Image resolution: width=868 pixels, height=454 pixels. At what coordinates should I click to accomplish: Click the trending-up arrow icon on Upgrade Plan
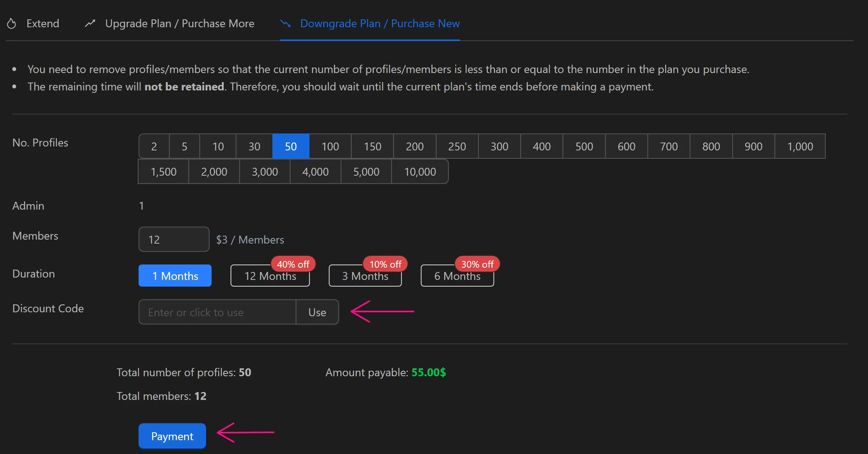pos(90,23)
